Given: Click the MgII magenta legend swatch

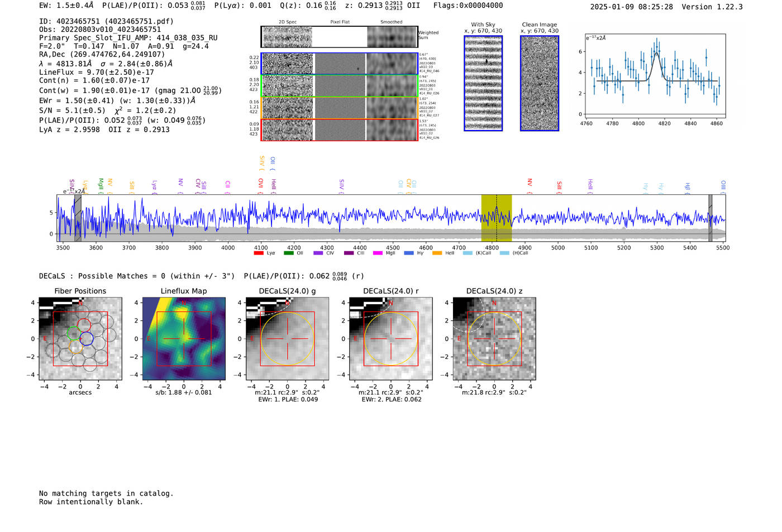Looking at the screenshot, I should click(x=378, y=253).
